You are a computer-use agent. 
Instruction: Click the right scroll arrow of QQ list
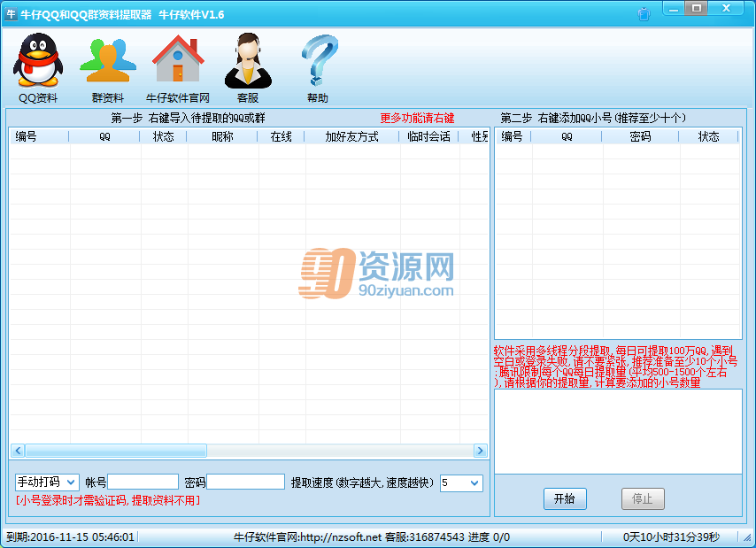coord(480,451)
